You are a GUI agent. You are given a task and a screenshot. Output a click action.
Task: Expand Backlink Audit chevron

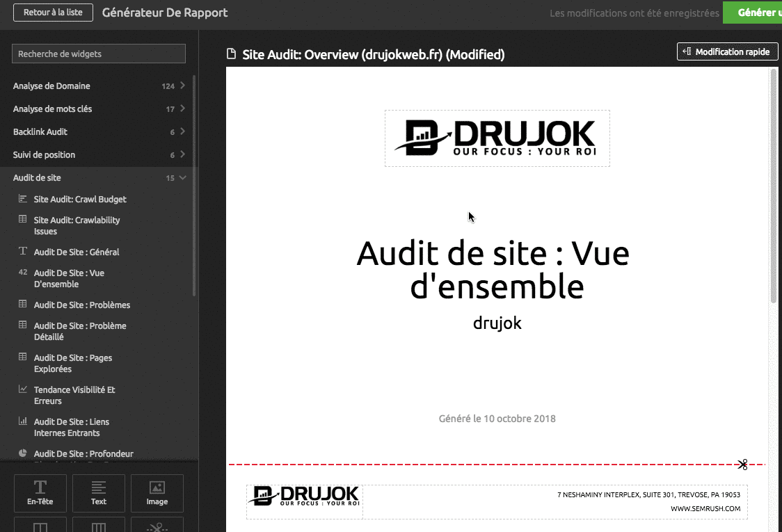(x=182, y=131)
